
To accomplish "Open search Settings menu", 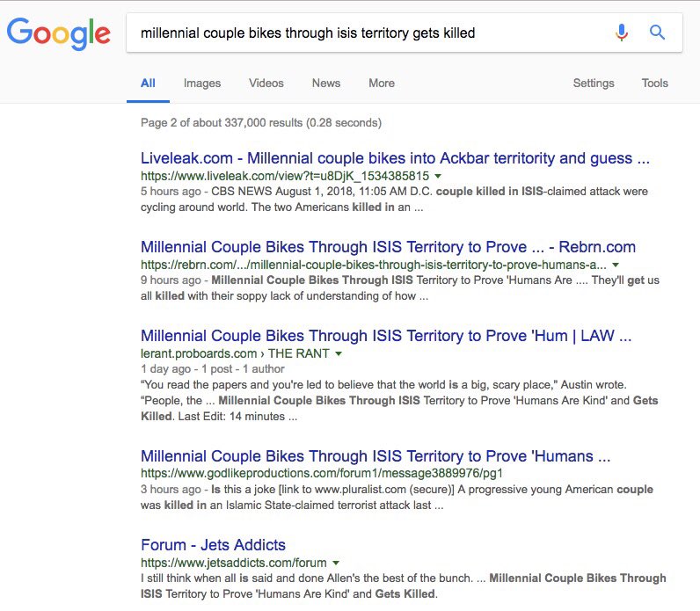I will pyautogui.click(x=594, y=83).
